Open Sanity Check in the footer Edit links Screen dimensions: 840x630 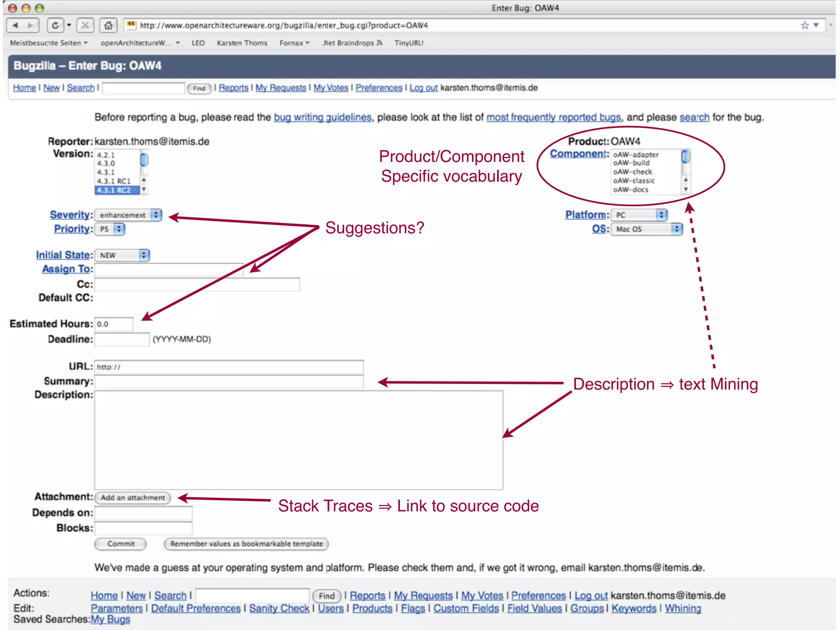coord(279,608)
